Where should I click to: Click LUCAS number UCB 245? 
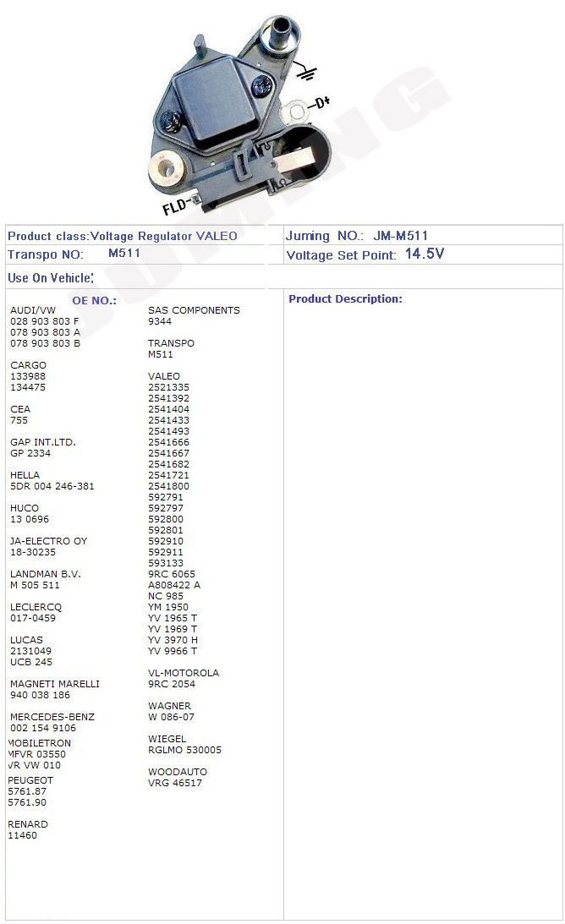pyautogui.click(x=31, y=662)
